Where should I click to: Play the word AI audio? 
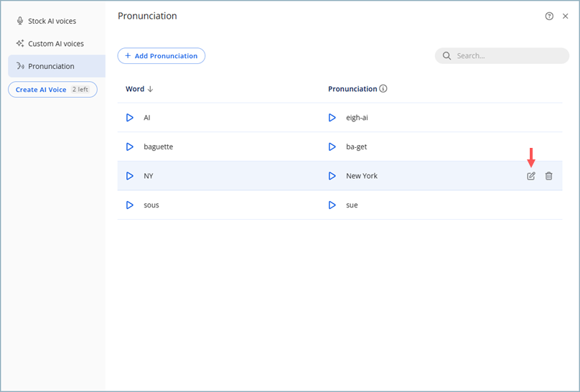coord(130,118)
